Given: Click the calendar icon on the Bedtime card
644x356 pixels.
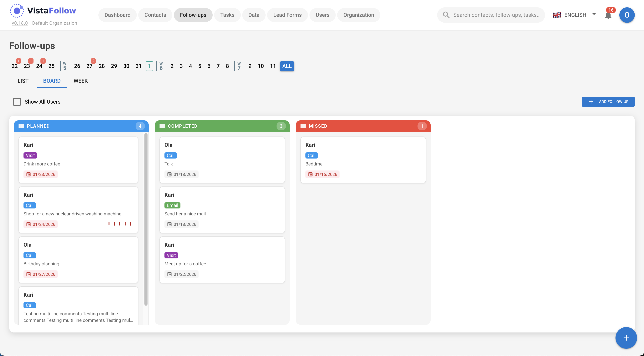Looking at the screenshot, I should (x=310, y=174).
